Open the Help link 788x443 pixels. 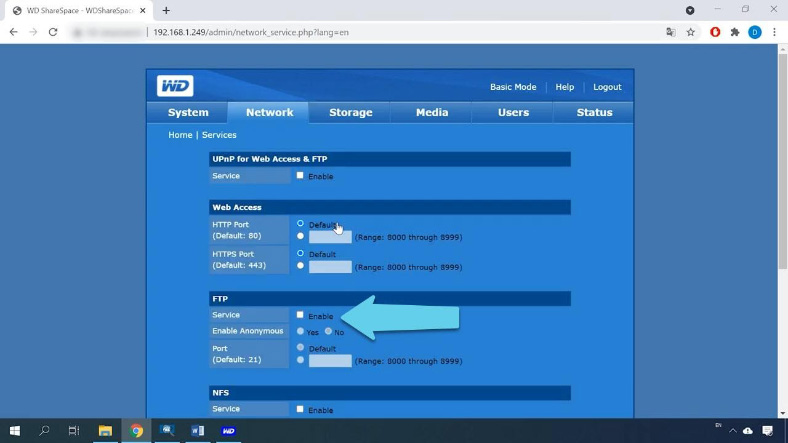point(564,87)
